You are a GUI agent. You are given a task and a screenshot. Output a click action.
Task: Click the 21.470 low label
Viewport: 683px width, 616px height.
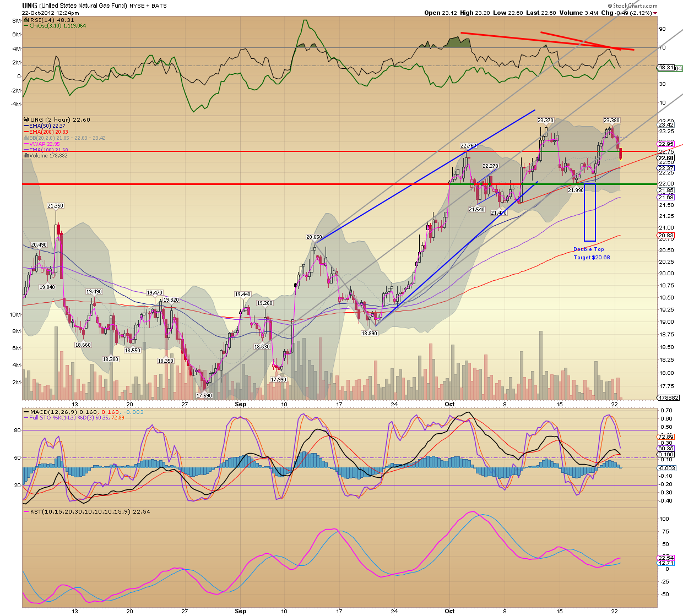499,213
